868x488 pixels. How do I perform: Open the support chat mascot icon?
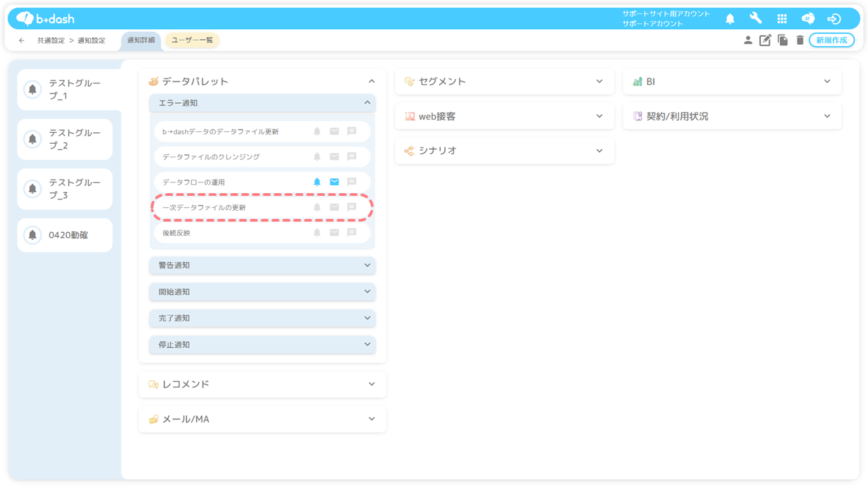[x=808, y=19]
